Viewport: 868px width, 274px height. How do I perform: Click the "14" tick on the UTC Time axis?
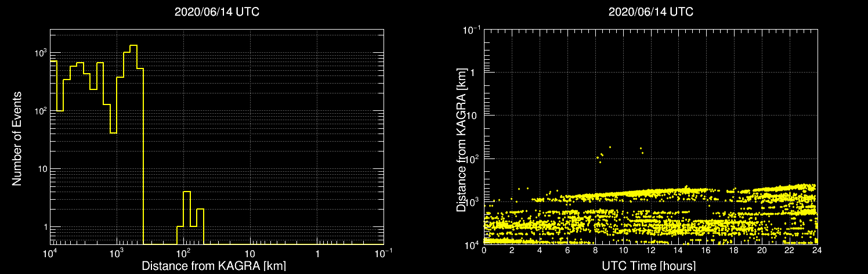(x=678, y=250)
